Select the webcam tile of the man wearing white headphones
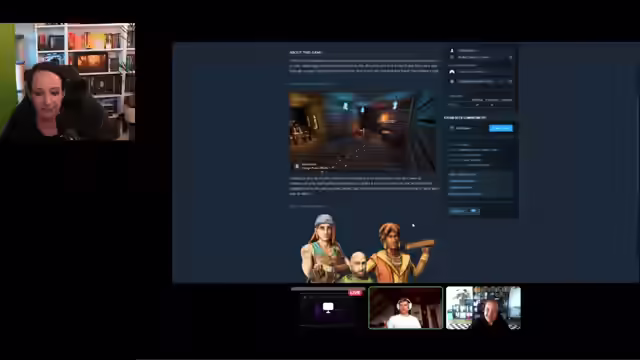Screen dimensions: 640x360 point(405,308)
